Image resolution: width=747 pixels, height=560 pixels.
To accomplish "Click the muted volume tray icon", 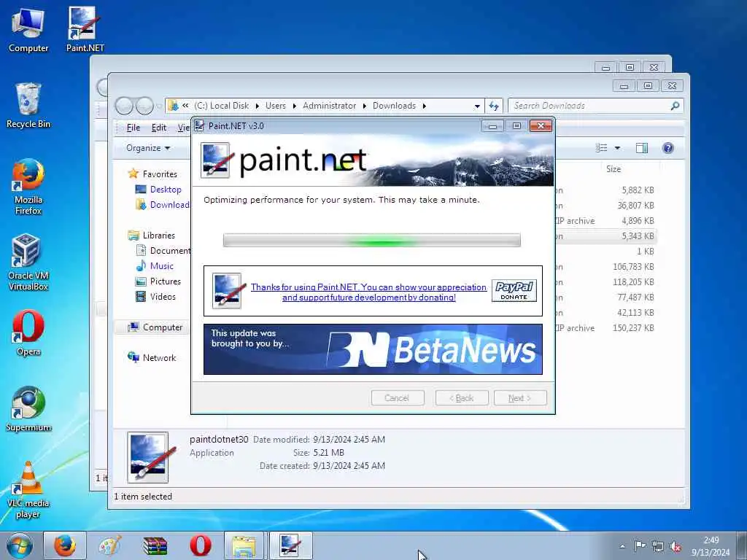I will [676, 546].
